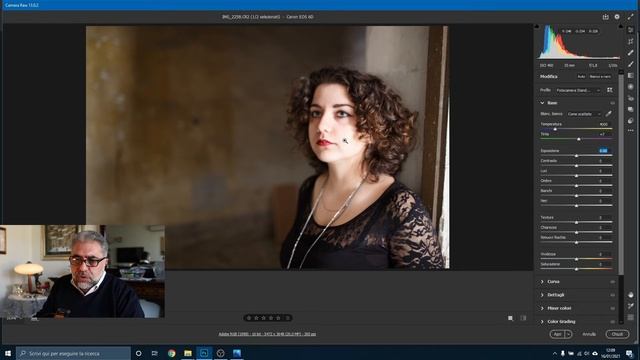This screenshot has width=640, height=360.
Task: Open File Explorer from the taskbar
Action: point(188,353)
